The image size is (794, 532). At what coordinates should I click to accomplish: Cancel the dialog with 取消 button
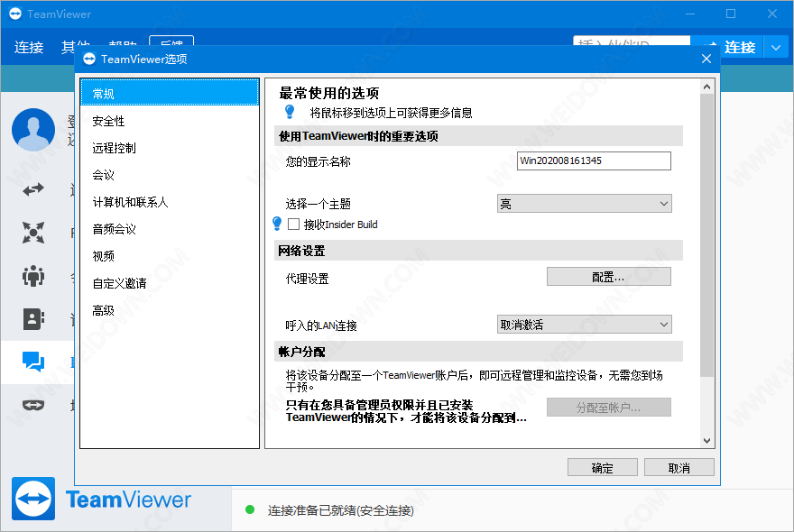tap(679, 468)
